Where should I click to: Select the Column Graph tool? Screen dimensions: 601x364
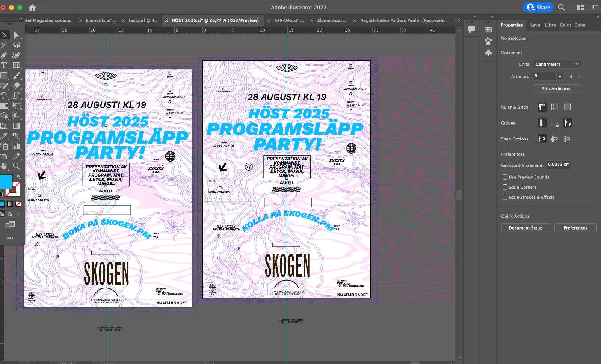pos(17,146)
